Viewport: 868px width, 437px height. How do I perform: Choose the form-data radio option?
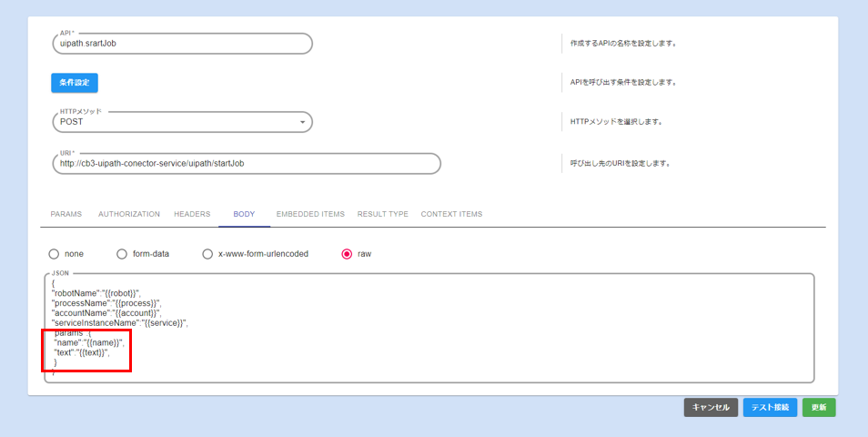tap(122, 254)
